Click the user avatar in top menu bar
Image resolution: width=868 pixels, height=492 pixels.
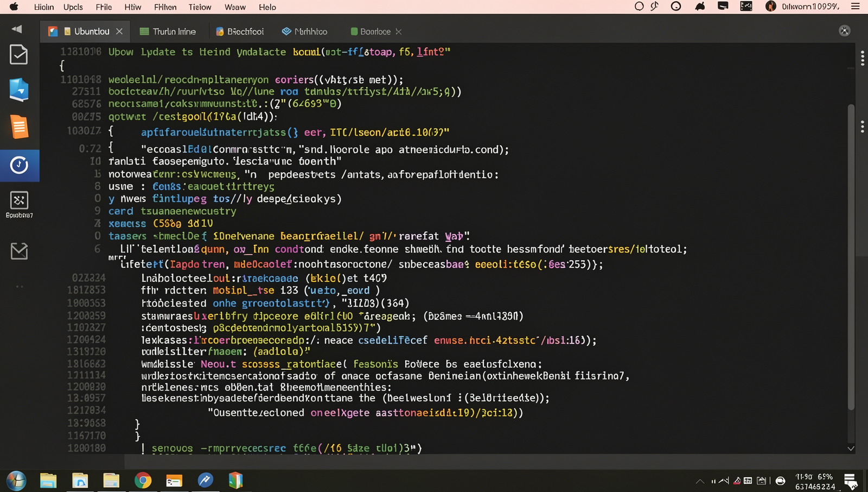[771, 7]
